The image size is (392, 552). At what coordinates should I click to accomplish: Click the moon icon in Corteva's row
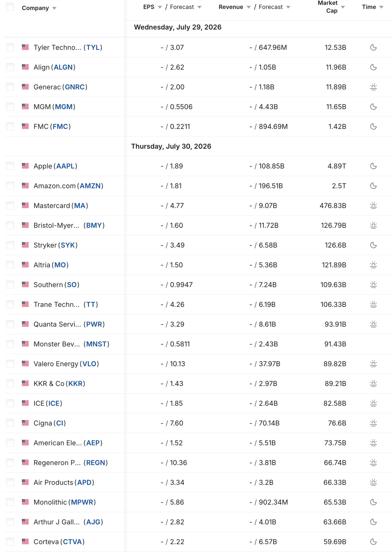click(x=373, y=542)
